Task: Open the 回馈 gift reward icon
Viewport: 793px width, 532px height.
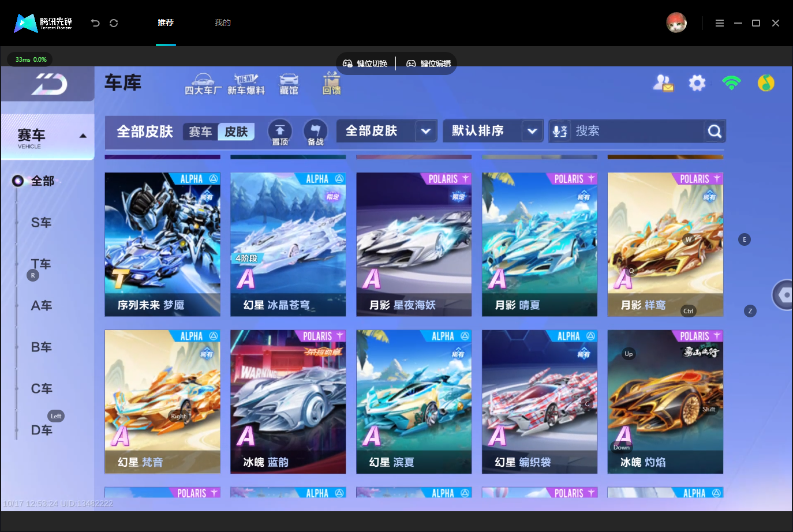Action: click(x=331, y=84)
